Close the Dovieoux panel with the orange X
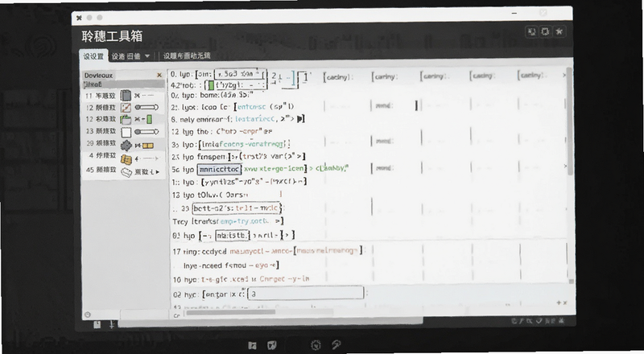 [x=159, y=75]
